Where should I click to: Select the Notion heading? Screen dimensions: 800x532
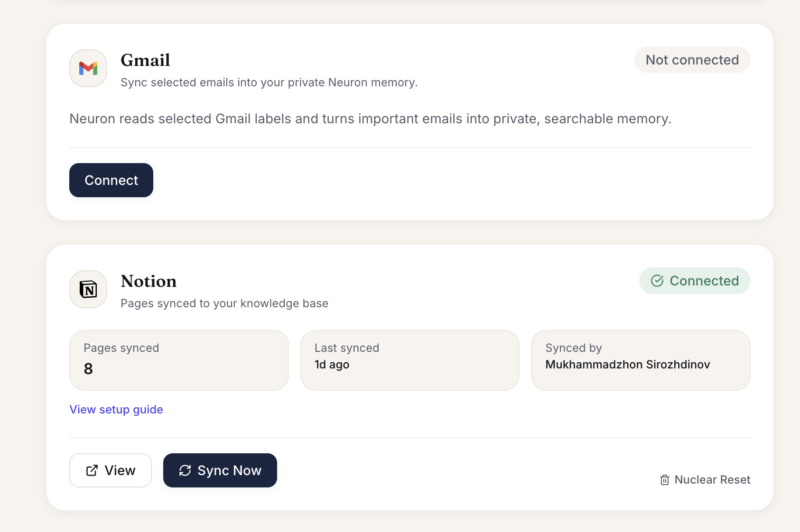click(x=149, y=281)
